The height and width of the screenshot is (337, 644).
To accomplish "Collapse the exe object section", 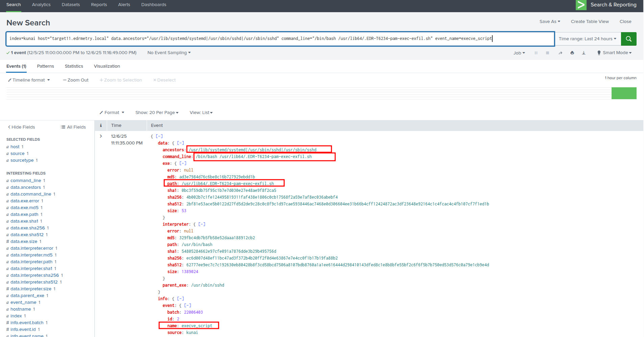I will (183, 163).
